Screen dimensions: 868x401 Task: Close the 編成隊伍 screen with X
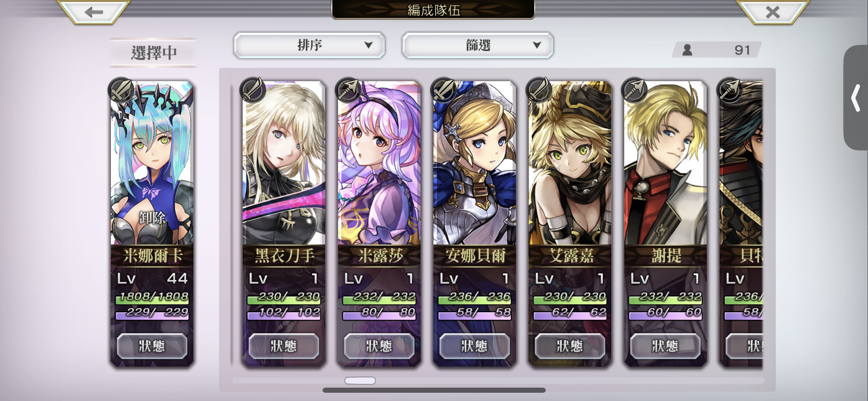[773, 12]
